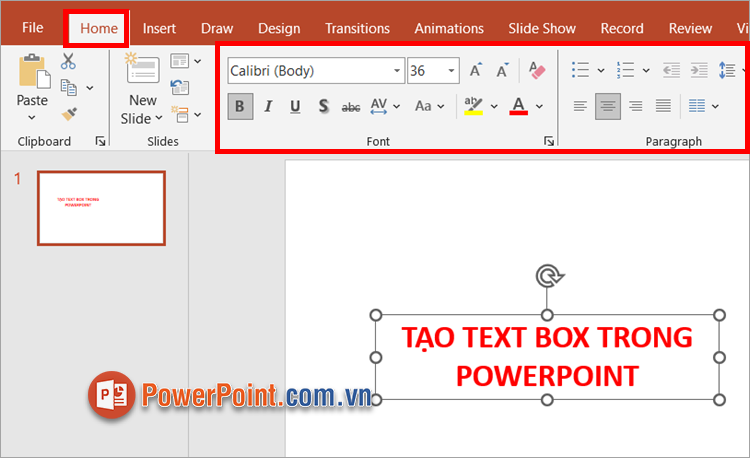Expand bullets style dropdown arrow
Viewport: 750px width, 458px height.
pyautogui.click(x=601, y=71)
